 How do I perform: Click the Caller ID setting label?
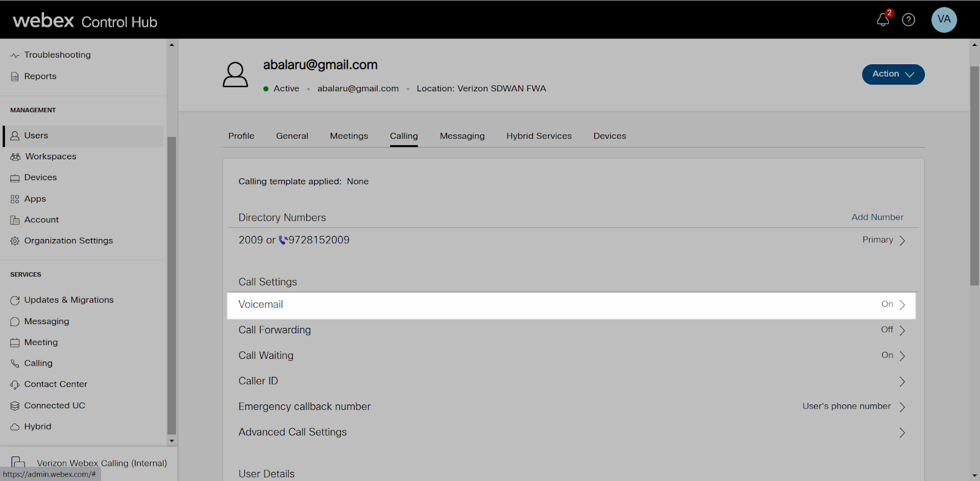pyautogui.click(x=258, y=381)
